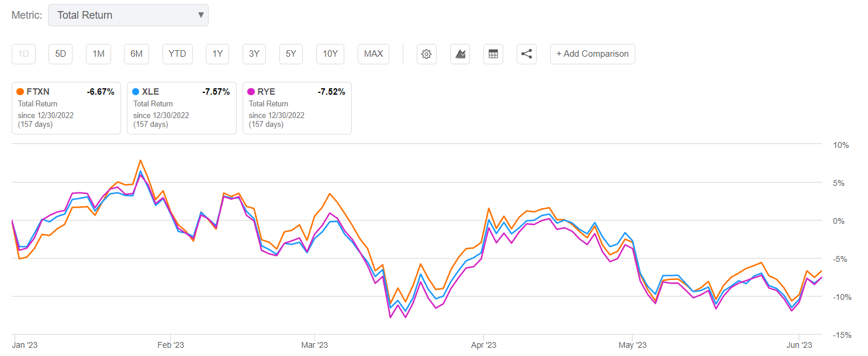Click the magenta RYE legend dot
This screenshot has width=868, height=356.
click(250, 91)
